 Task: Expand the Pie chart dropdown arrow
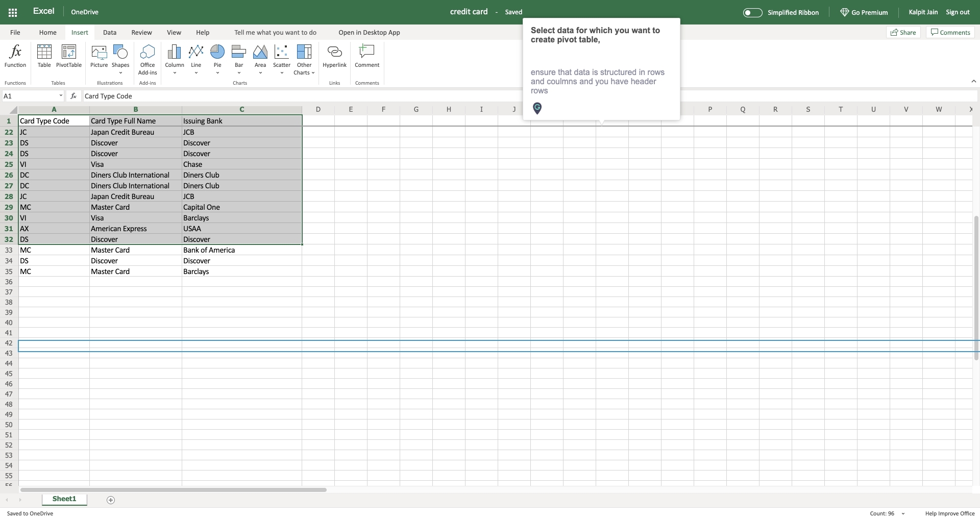(217, 73)
